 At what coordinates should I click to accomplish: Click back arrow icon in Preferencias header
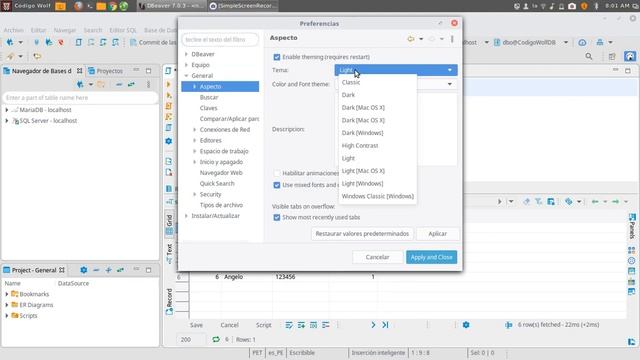[411, 39]
